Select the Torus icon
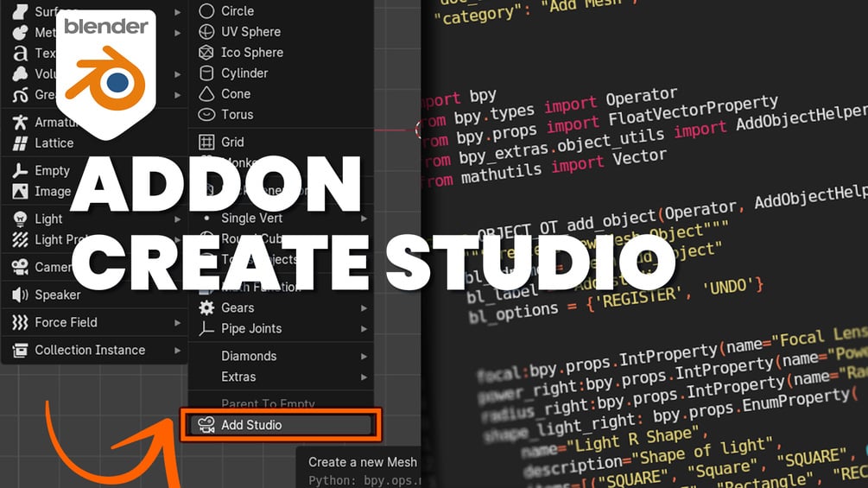Viewport: 868px width, 488px height. tap(206, 115)
